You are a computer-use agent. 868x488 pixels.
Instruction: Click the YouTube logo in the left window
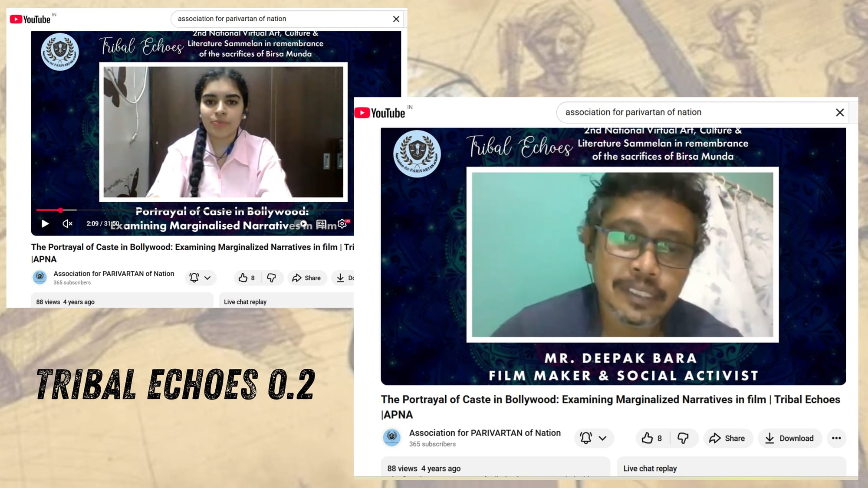click(x=30, y=19)
